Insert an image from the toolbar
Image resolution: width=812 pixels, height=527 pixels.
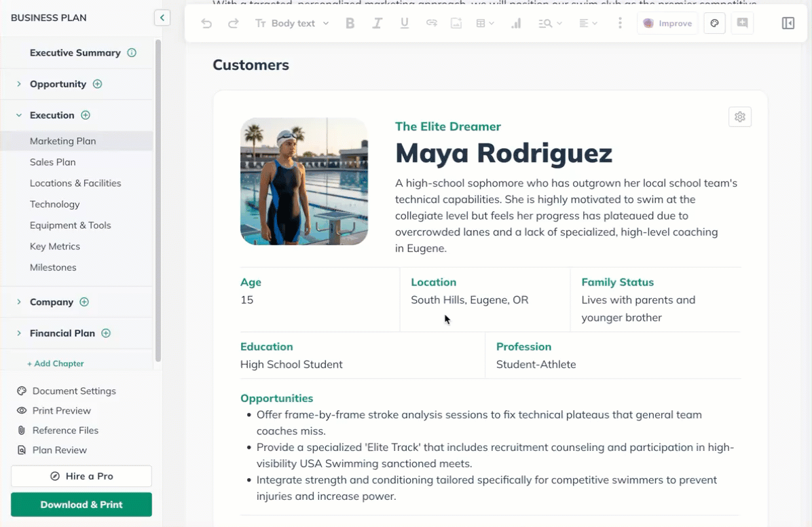(x=456, y=23)
